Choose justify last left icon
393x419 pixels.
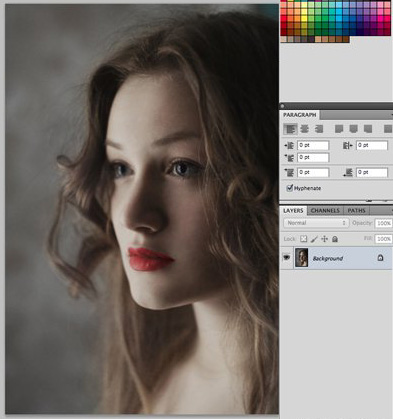339,129
